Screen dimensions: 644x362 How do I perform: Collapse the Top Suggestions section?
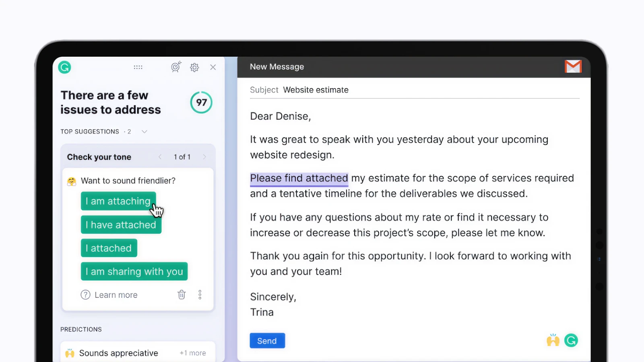(144, 131)
